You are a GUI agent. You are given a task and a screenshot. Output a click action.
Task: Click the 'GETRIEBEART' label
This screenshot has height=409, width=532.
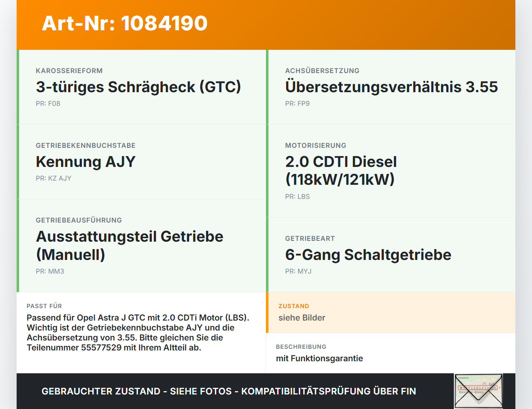[x=310, y=238]
